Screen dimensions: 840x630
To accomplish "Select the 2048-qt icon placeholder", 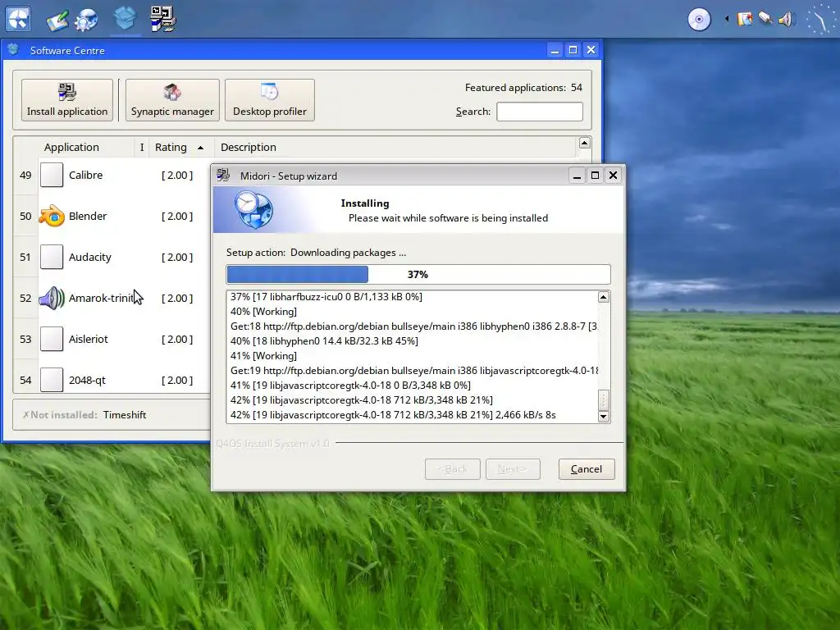I will [52, 380].
